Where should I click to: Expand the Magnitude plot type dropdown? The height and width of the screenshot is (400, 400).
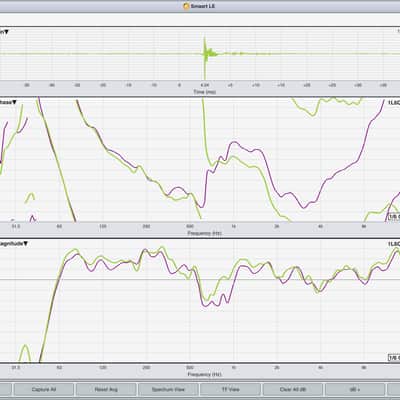coord(14,244)
